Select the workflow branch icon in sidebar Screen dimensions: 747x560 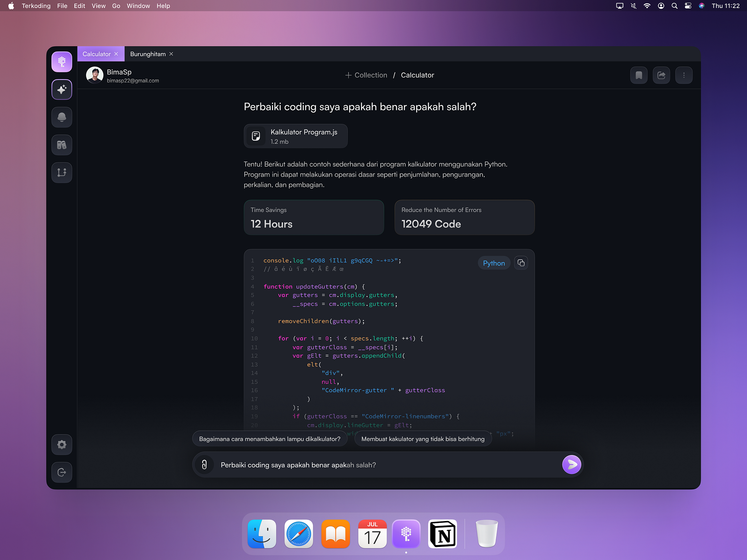click(x=62, y=172)
